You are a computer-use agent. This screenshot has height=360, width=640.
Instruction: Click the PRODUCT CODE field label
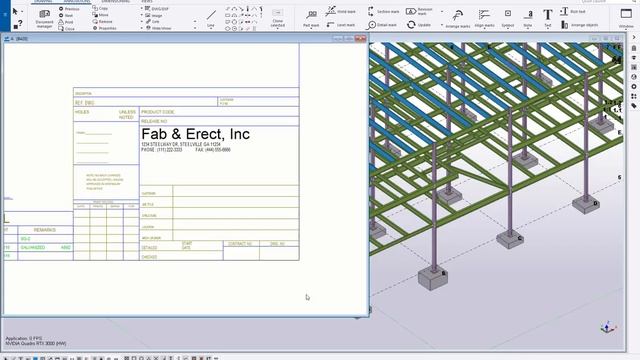(158, 112)
